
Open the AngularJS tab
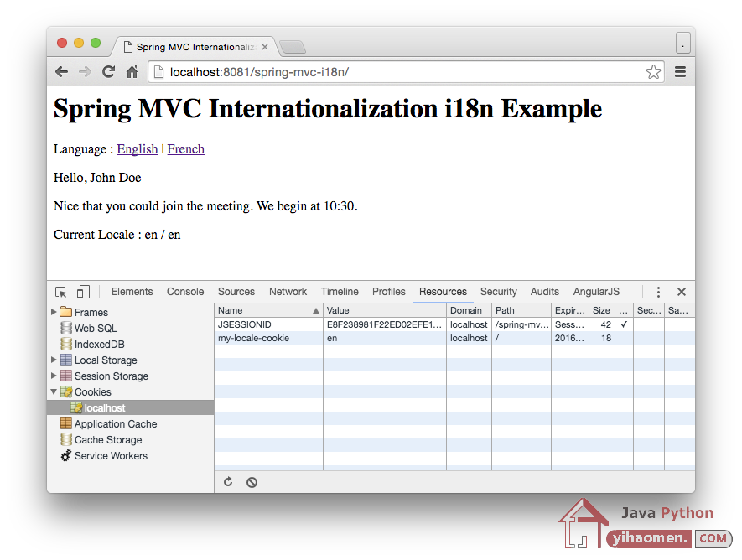pos(596,292)
